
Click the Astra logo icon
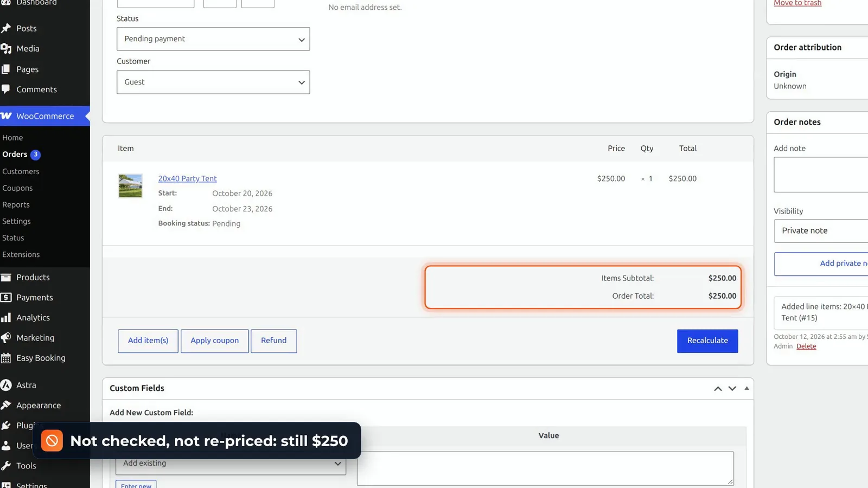point(6,385)
